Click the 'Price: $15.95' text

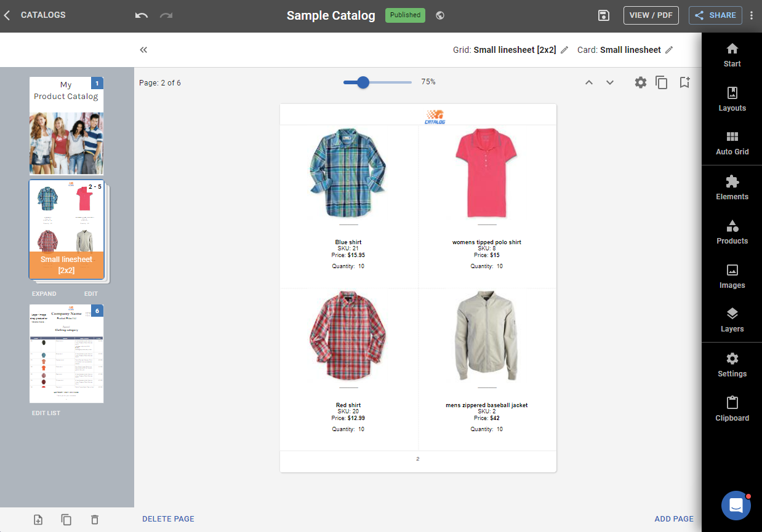tap(348, 255)
